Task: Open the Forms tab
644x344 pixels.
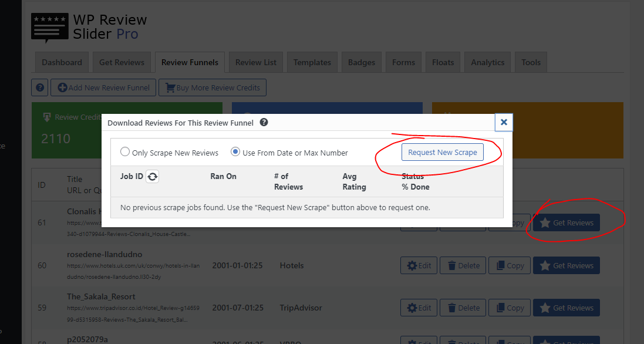Action: pyautogui.click(x=403, y=62)
